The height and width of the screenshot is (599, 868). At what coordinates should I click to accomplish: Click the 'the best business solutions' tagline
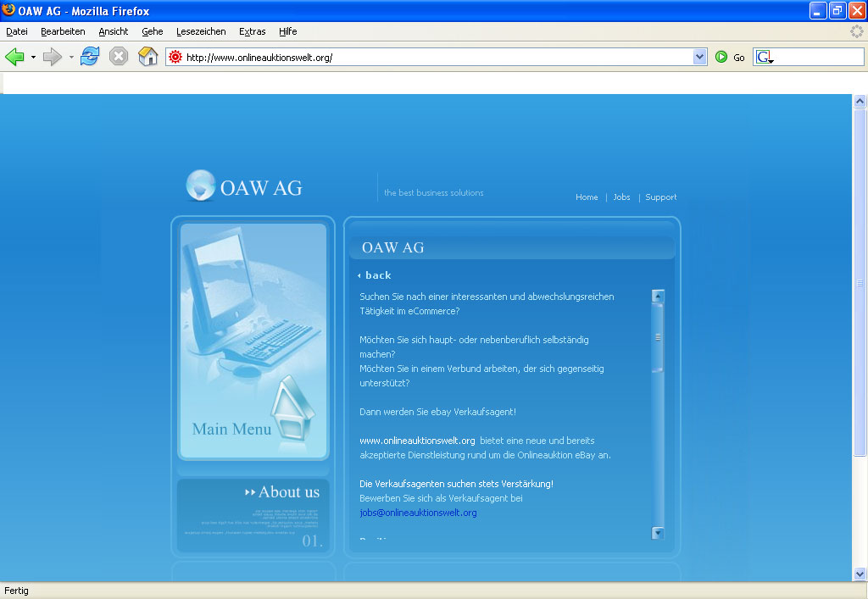pos(433,192)
